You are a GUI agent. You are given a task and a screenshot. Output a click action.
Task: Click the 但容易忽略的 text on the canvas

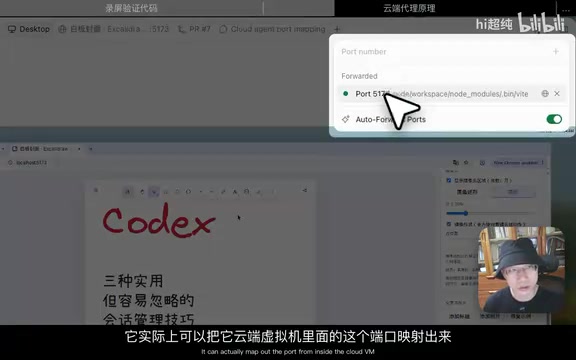point(148,300)
